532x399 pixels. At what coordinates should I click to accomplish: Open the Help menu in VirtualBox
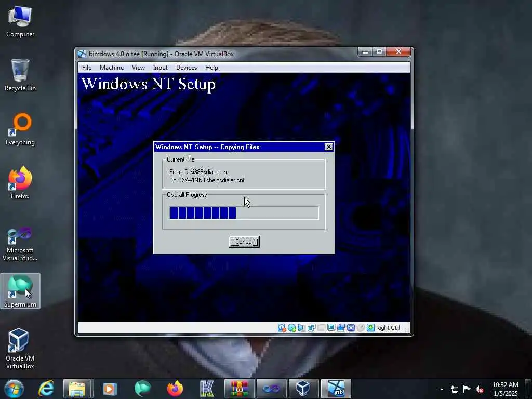(211, 68)
